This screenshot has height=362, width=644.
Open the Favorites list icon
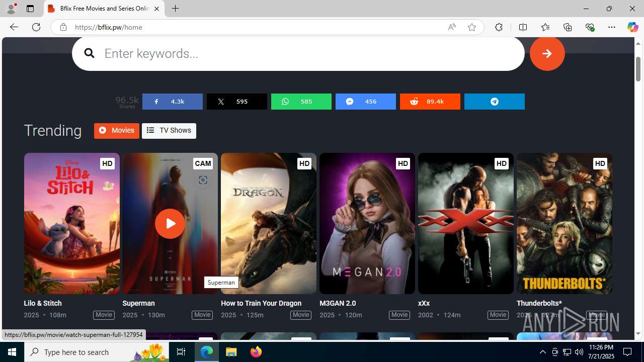coord(545,27)
